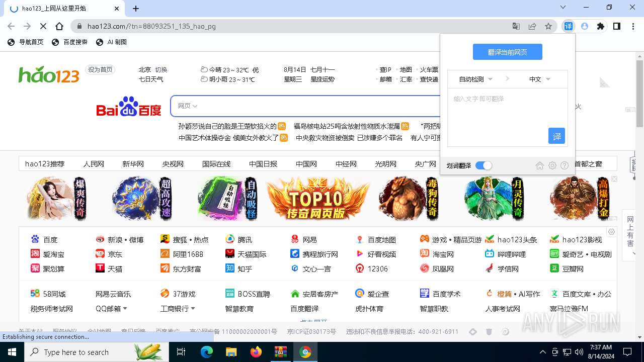Open Google Translate icon in address bar

(516, 26)
